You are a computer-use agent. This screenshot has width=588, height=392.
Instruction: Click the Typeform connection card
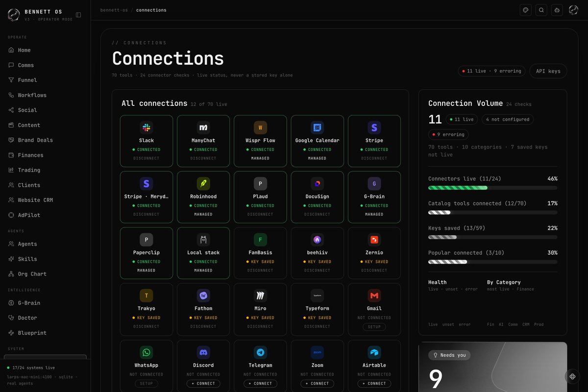coord(317,309)
